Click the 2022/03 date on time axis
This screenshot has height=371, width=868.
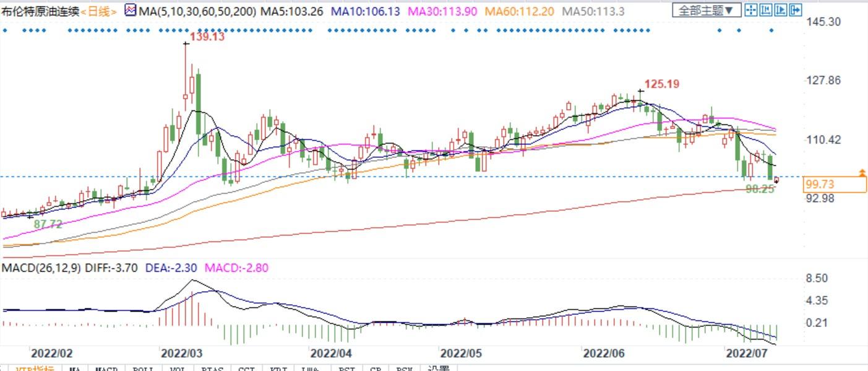[181, 354]
